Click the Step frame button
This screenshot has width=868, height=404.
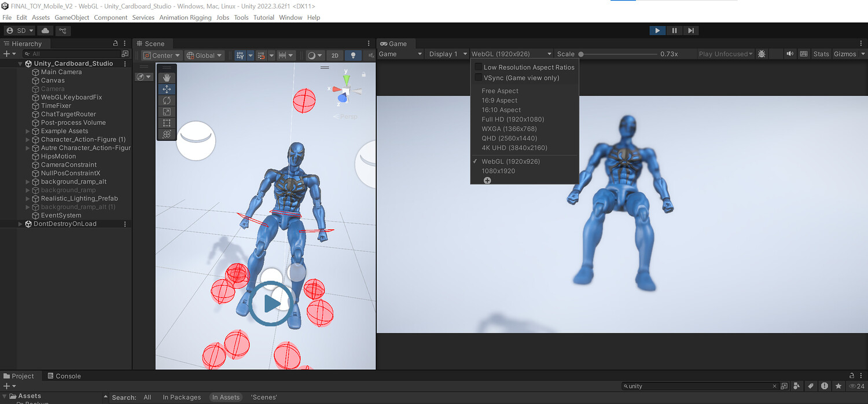pos(691,31)
